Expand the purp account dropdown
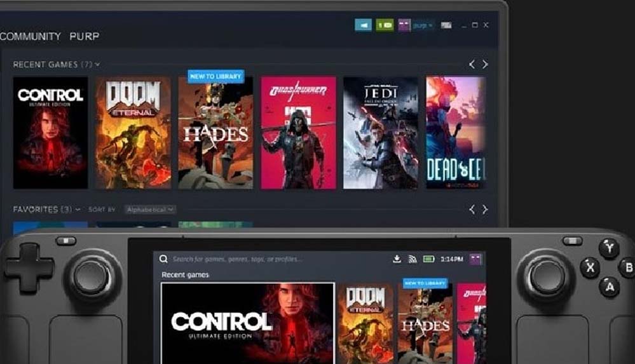Screen dimensions: 635x364 [423, 25]
